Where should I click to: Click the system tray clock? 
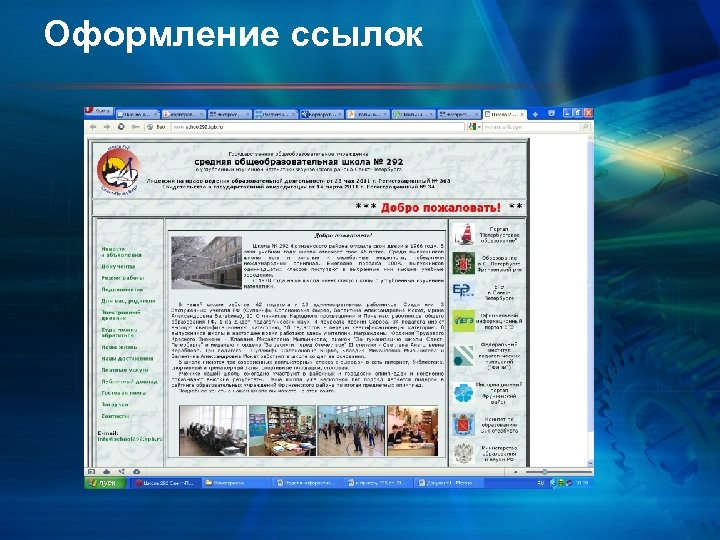(582, 483)
